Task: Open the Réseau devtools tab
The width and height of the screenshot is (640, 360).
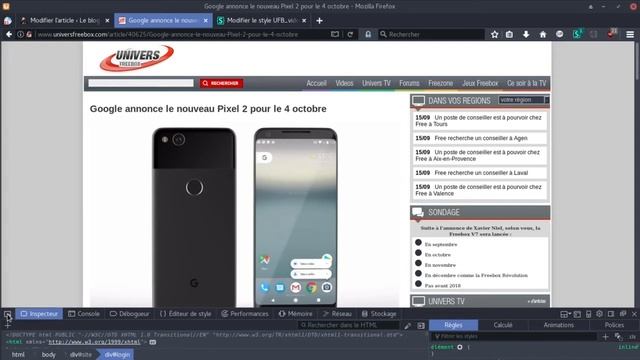Action: point(337,314)
